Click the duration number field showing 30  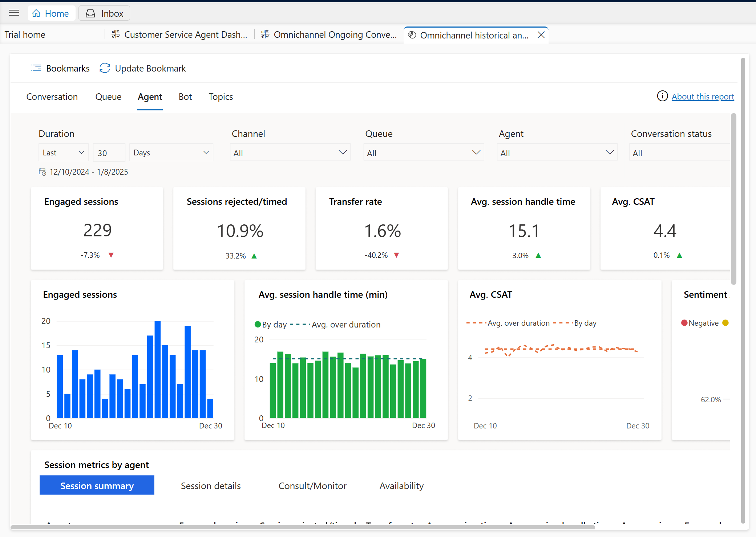click(x=109, y=152)
